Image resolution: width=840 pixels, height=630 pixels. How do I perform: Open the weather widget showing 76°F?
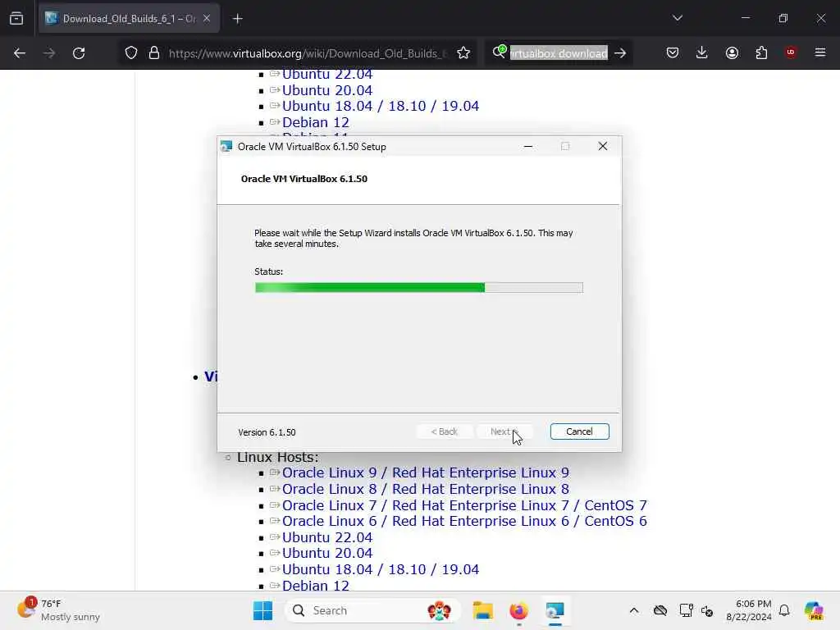(58, 610)
